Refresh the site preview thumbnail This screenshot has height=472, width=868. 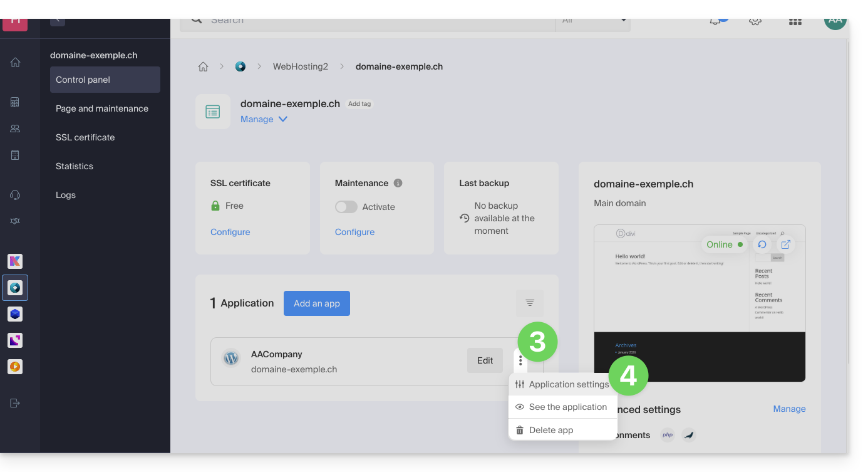(x=762, y=244)
